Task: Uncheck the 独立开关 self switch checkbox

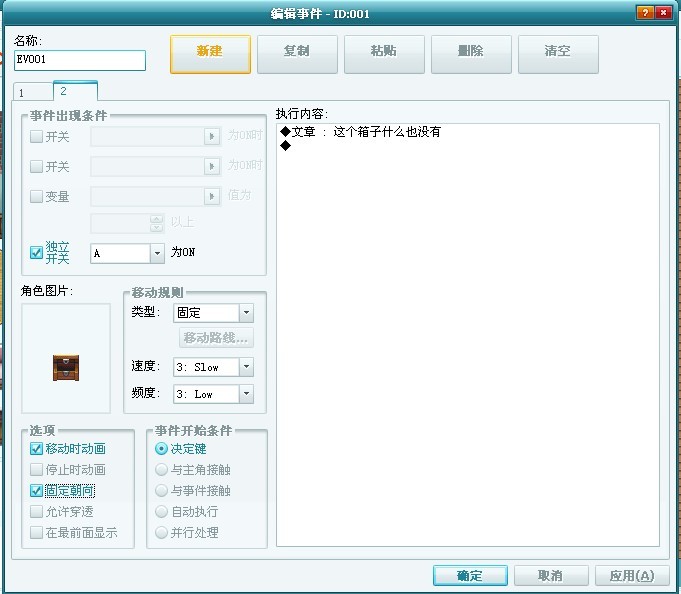Action: pyautogui.click(x=36, y=252)
